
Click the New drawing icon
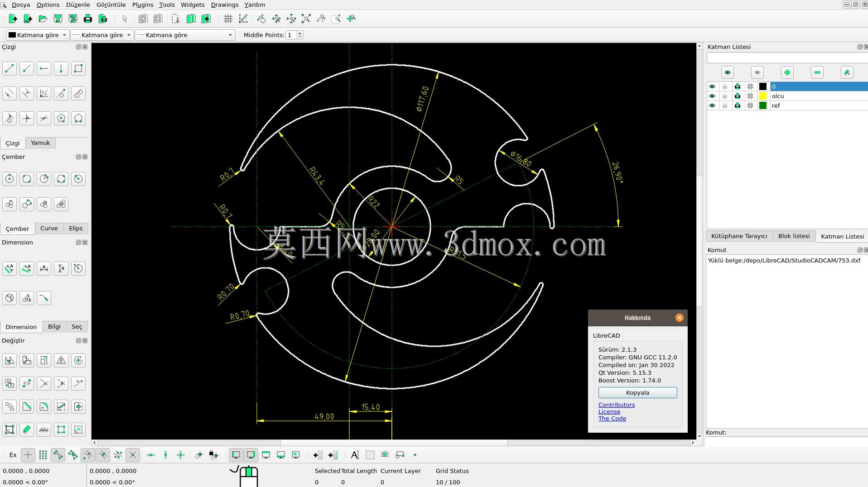tap(13, 19)
